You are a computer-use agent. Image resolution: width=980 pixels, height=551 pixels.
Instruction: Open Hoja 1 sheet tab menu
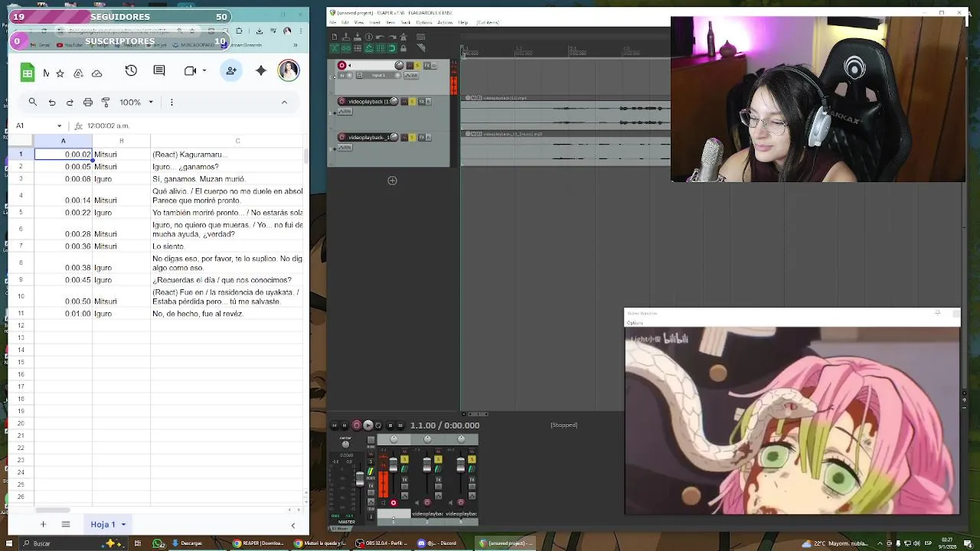[123, 524]
